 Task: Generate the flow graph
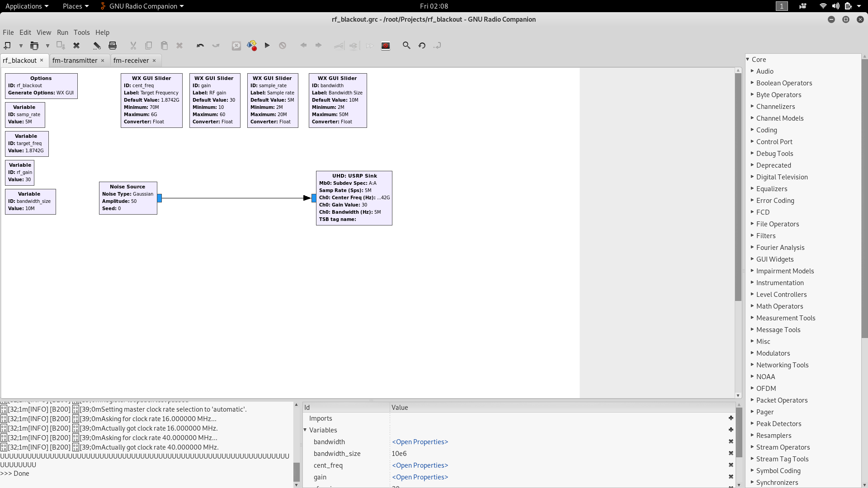point(252,46)
